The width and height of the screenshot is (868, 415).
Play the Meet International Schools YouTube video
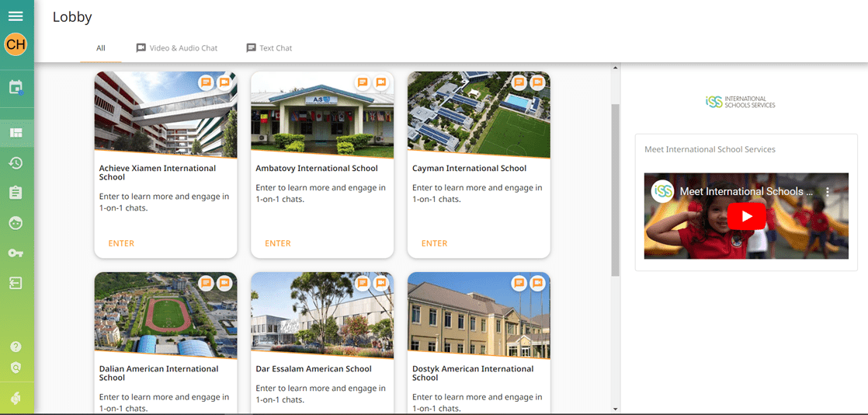point(746,216)
